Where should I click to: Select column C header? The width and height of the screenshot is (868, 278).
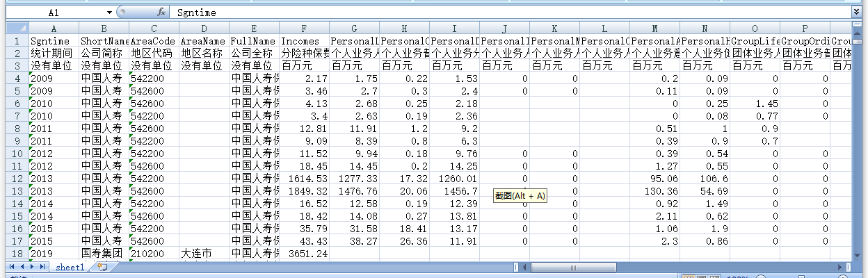point(154,28)
